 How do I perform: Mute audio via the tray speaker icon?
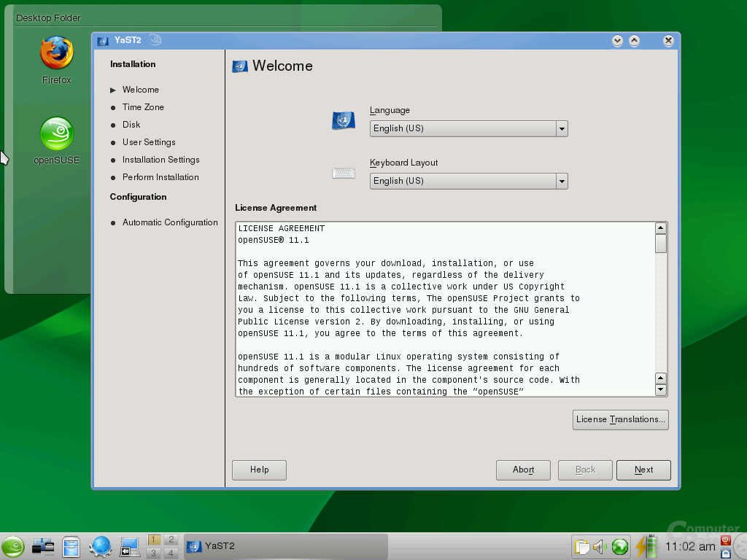pyautogui.click(x=600, y=547)
